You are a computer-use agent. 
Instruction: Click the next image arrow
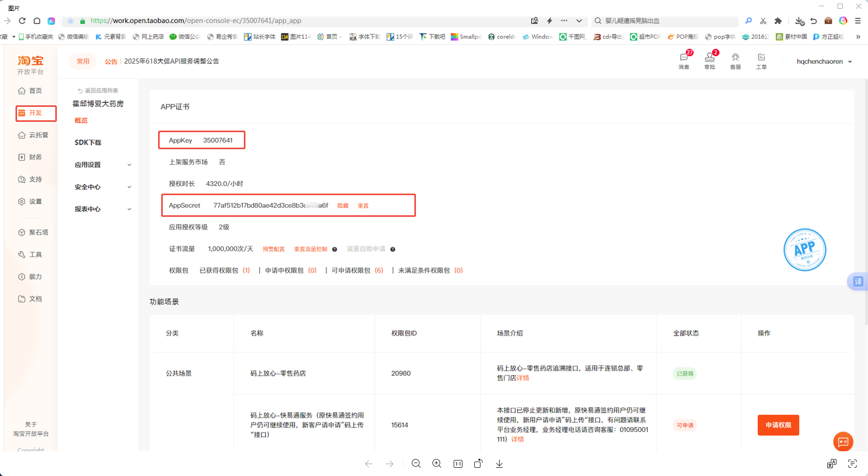(x=390, y=464)
